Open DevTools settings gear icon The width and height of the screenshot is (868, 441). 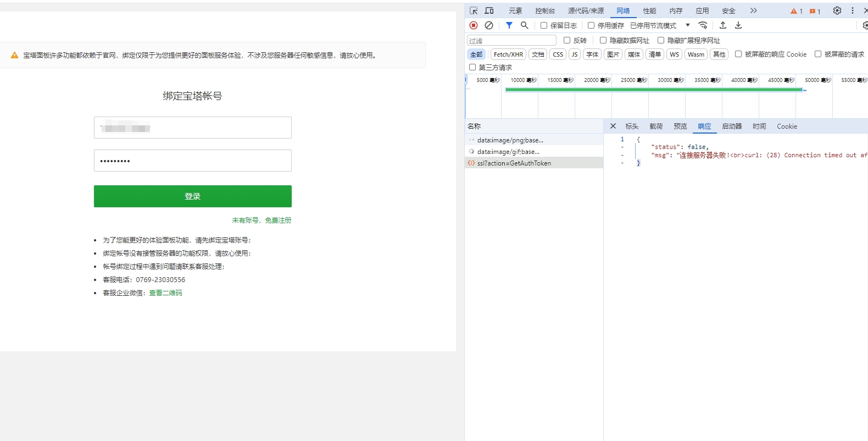click(x=837, y=10)
